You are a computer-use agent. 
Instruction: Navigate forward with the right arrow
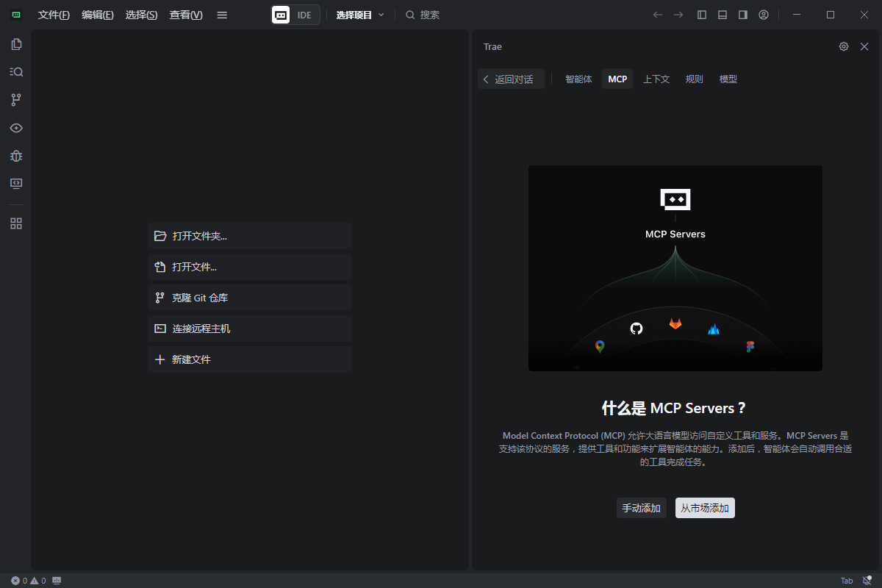678,15
